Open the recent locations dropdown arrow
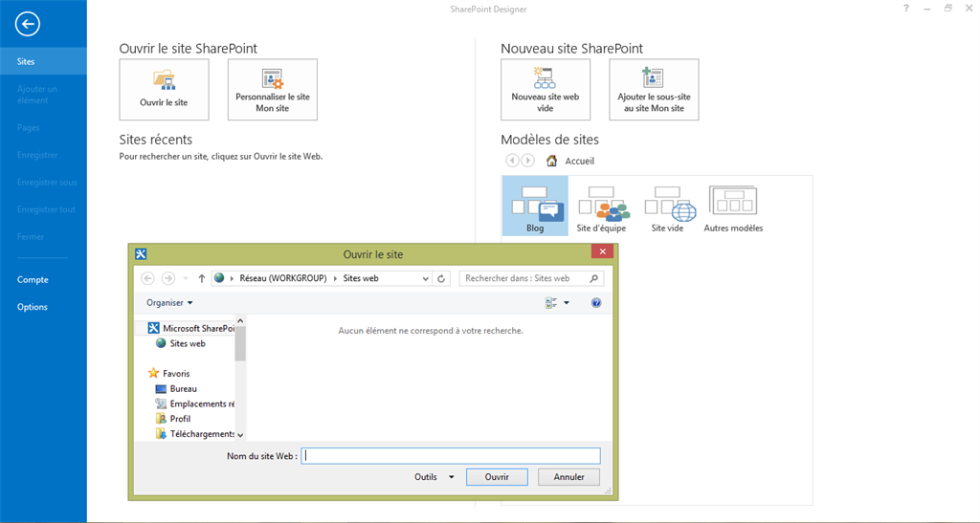Image resolution: width=980 pixels, height=523 pixels. point(186,278)
